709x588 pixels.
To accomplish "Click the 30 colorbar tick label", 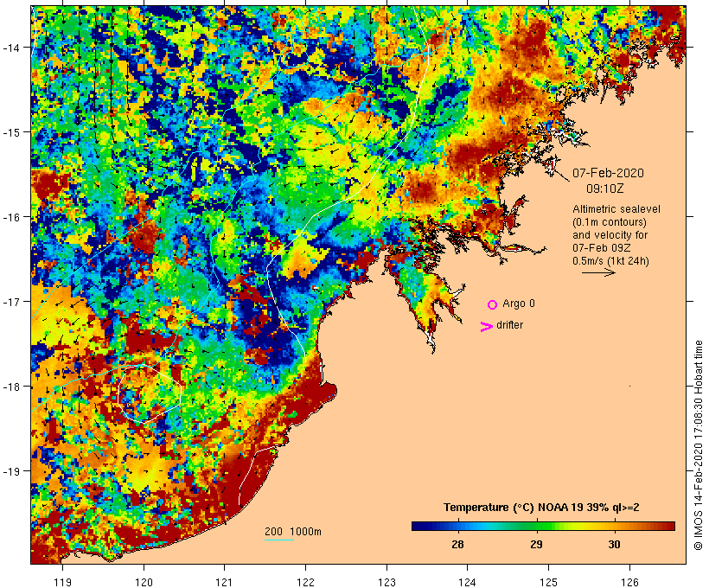I will pyautogui.click(x=614, y=544).
